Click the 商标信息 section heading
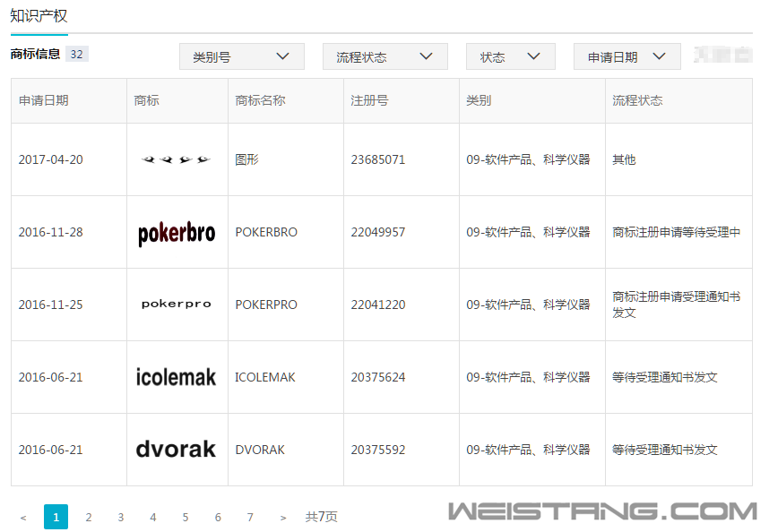 (x=35, y=54)
